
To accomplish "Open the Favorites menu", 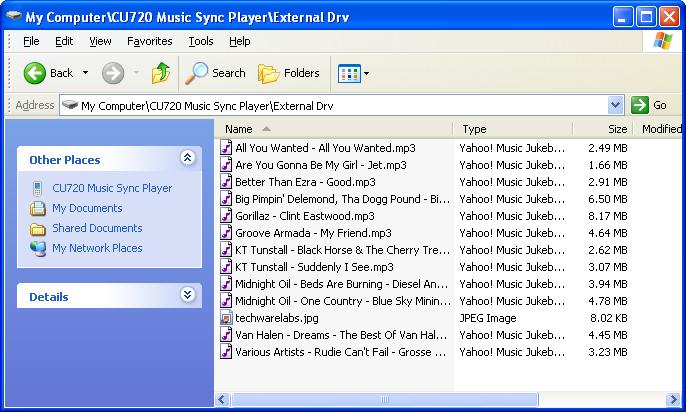I will pyautogui.click(x=150, y=41).
